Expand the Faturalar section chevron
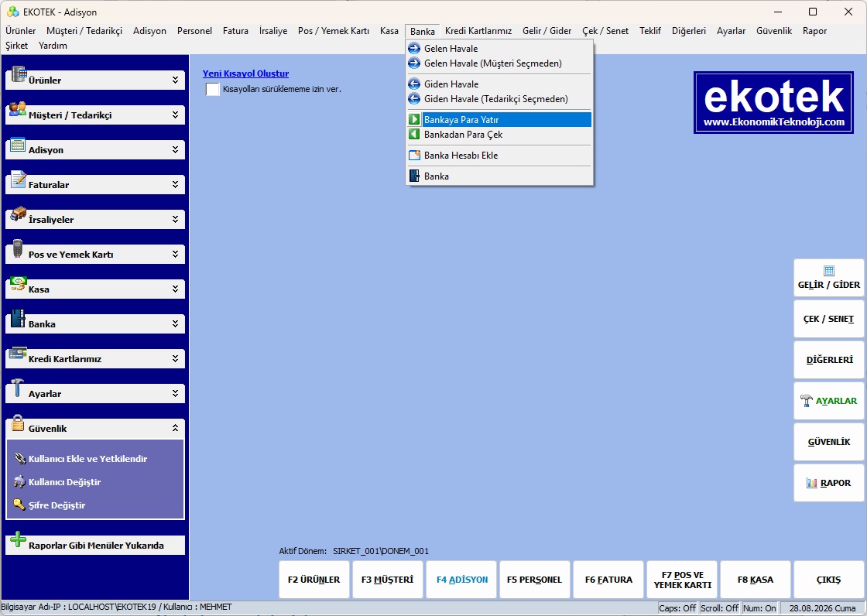This screenshot has height=616, width=867. (175, 184)
